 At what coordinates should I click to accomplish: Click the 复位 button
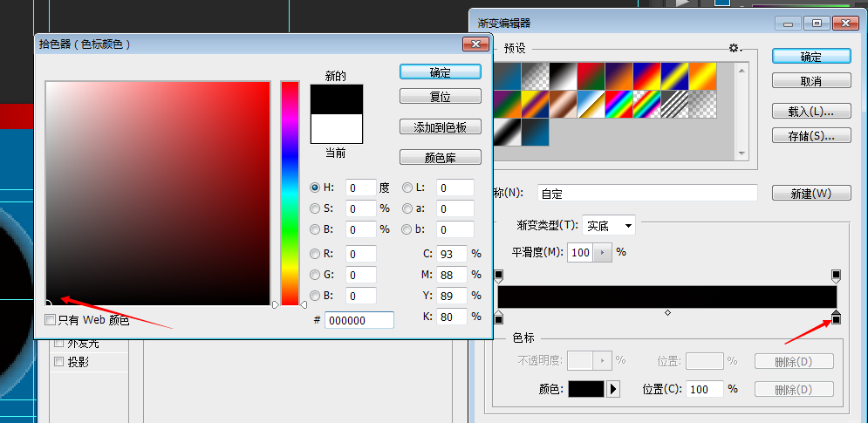coord(440,96)
